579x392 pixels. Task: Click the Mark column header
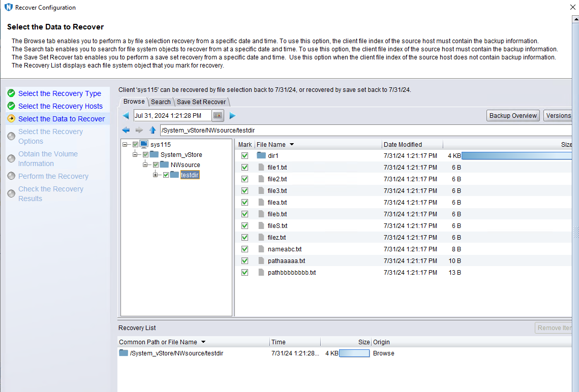click(x=245, y=145)
